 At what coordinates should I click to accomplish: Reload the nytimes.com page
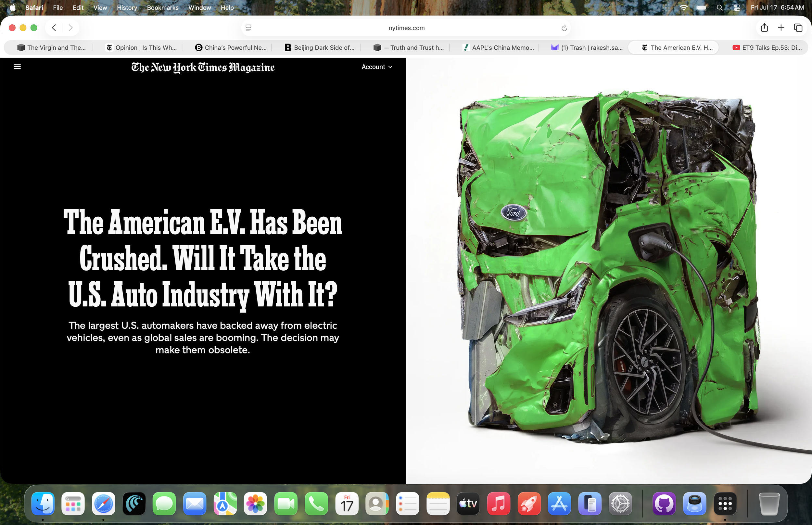564,28
